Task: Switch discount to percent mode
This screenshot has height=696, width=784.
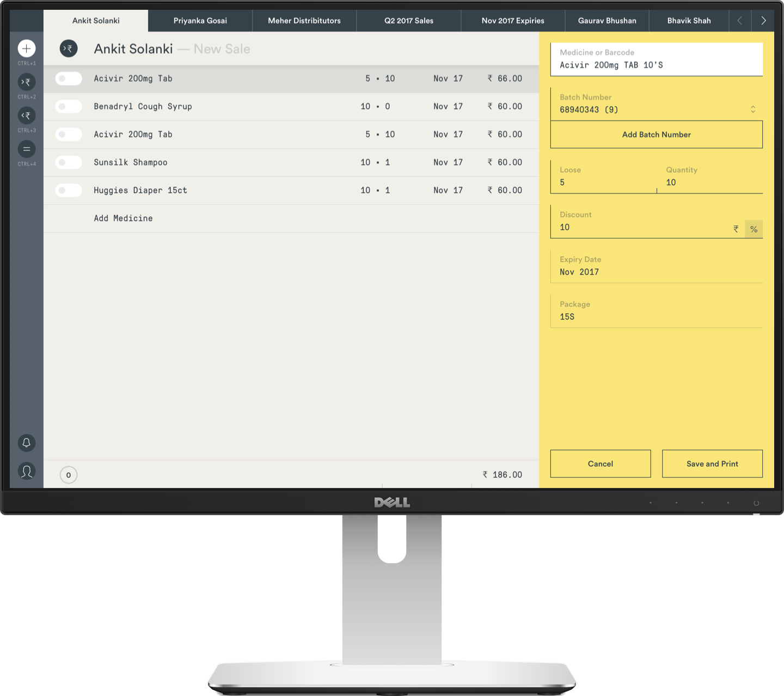Action: point(754,229)
